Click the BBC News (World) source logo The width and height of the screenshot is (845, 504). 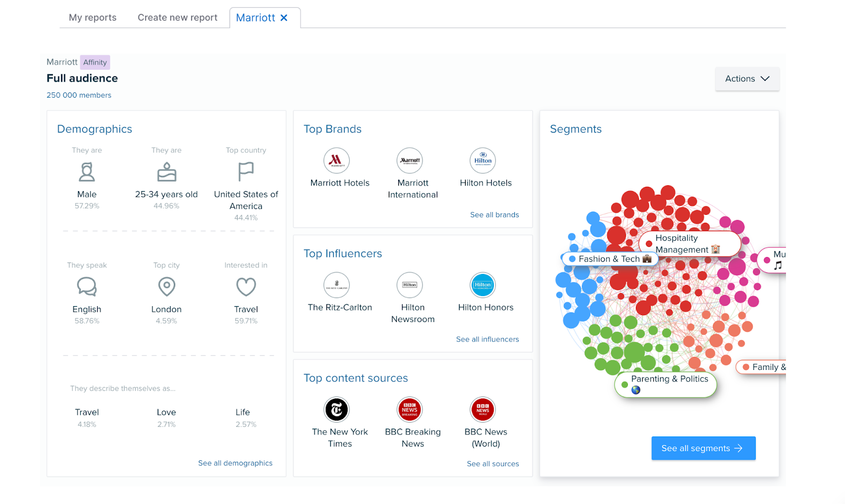(483, 410)
